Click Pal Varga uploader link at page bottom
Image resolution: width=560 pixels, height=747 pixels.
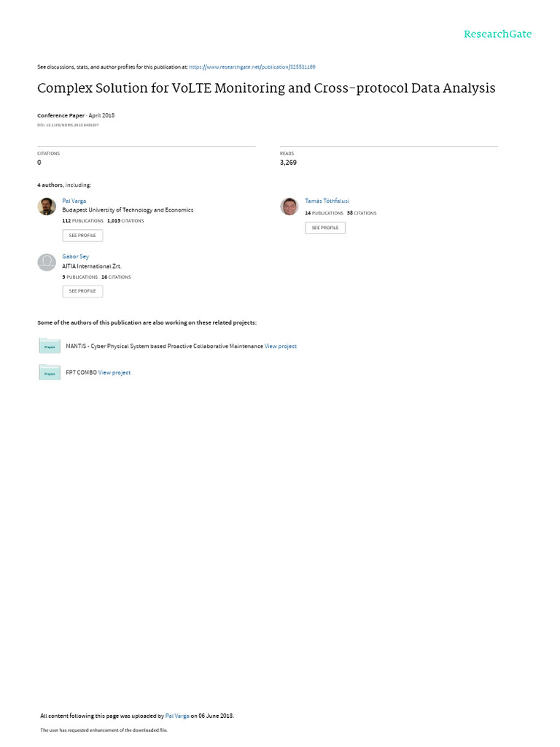tap(177, 716)
